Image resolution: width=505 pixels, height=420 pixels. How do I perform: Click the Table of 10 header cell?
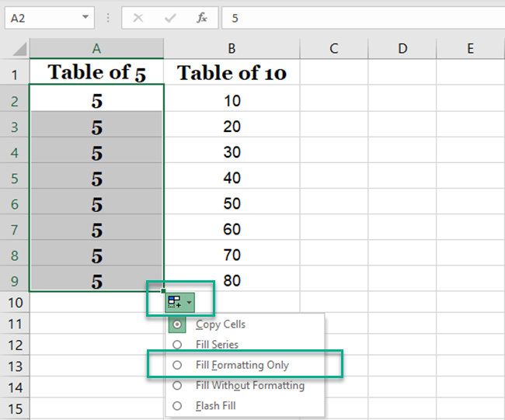click(x=232, y=74)
